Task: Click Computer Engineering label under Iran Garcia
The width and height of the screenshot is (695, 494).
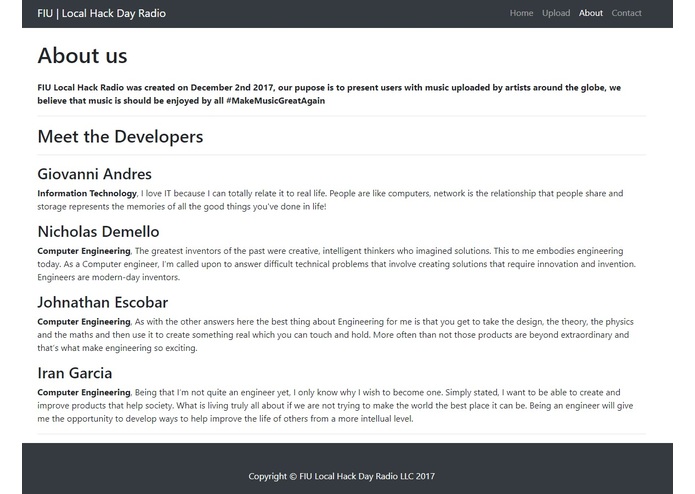Action: pos(84,393)
